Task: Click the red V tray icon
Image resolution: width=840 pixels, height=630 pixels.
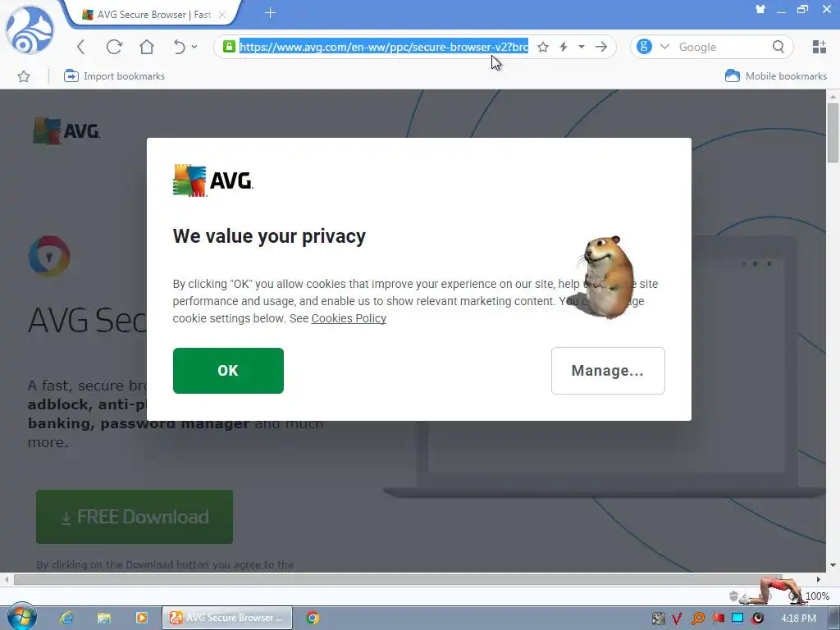Action: [677, 619]
